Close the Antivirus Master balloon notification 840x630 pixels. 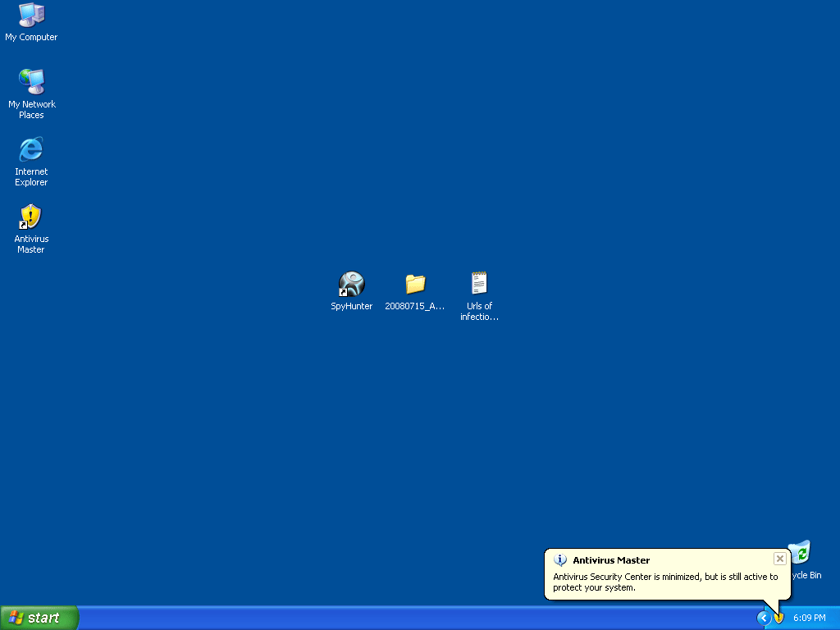779,559
